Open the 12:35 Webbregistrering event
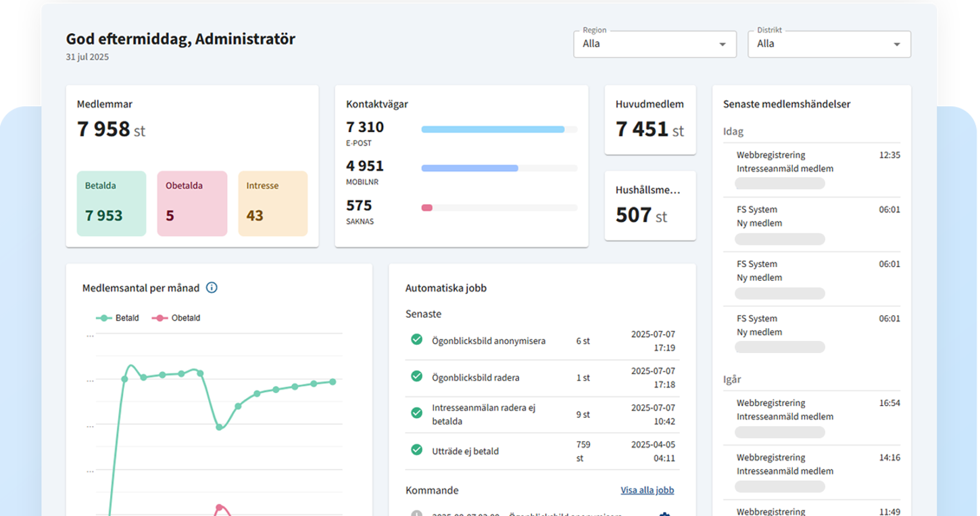This screenshot has height=516, width=980. pyautogui.click(x=812, y=169)
